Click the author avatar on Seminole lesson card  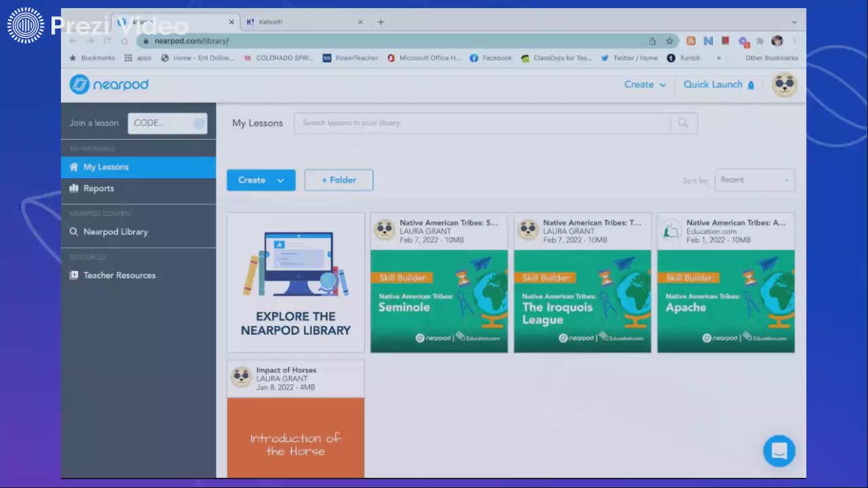[384, 230]
